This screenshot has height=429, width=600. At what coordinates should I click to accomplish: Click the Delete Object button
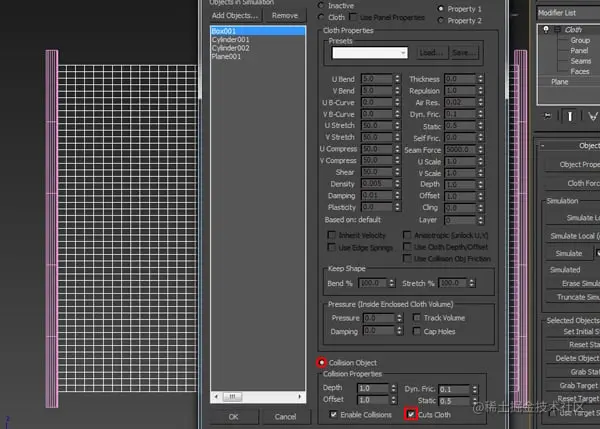(573, 358)
